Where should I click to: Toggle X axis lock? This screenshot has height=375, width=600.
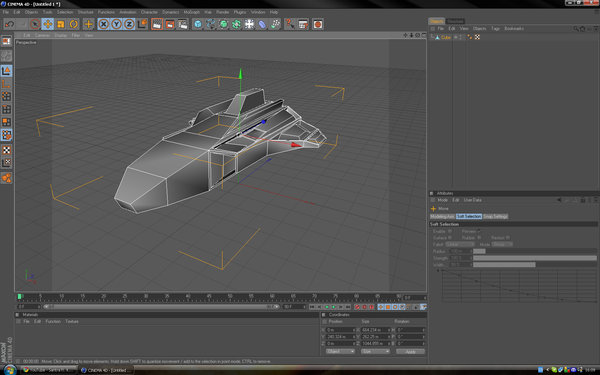pos(103,24)
